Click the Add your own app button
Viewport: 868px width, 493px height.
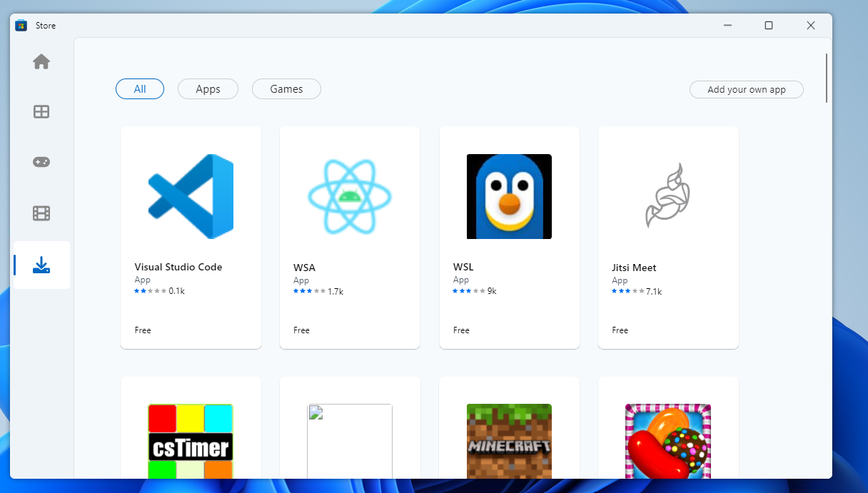[746, 90]
